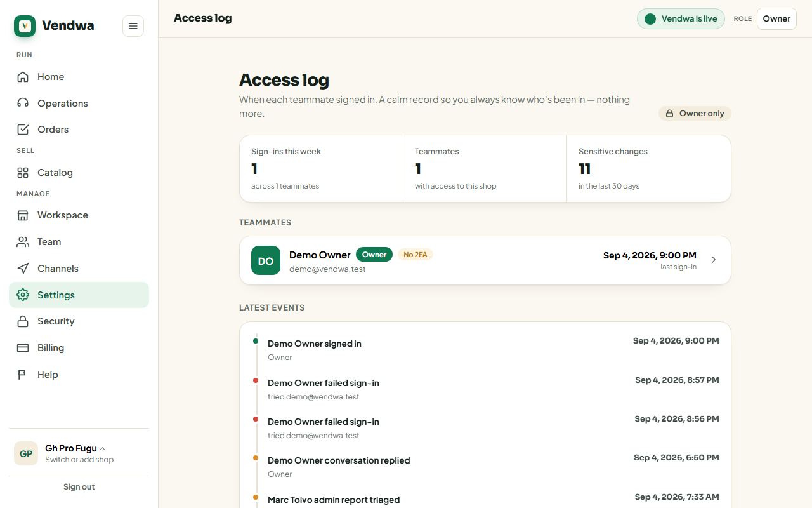Click the 8:56 PM failed sign-in event
This screenshot has width=812, height=508.
tap(486, 427)
